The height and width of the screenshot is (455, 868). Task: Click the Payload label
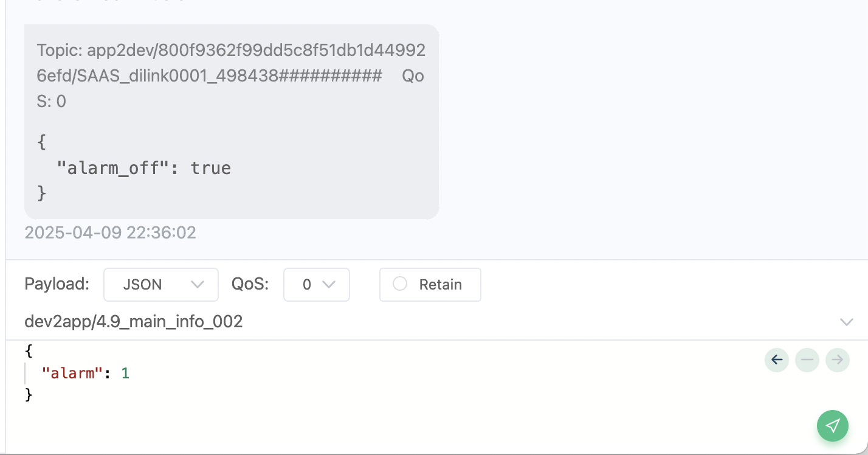click(x=57, y=284)
